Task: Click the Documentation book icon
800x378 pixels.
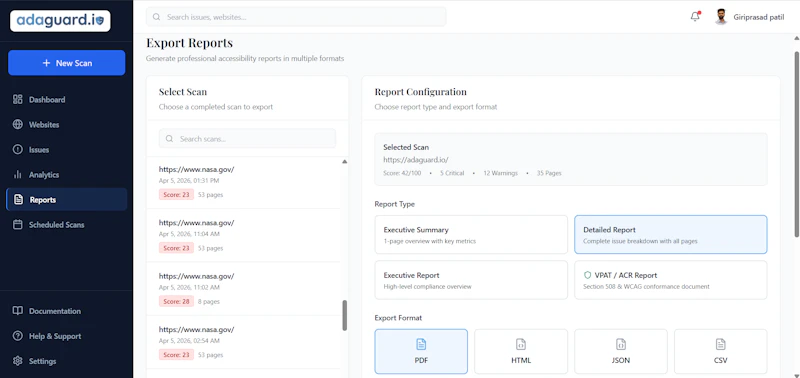Action: pyautogui.click(x=18, y=311)
